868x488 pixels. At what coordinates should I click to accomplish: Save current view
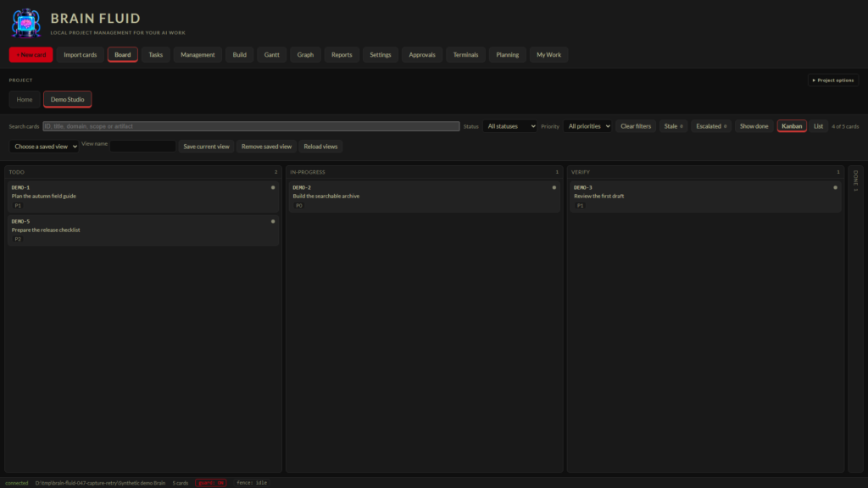tap(206, 147)
